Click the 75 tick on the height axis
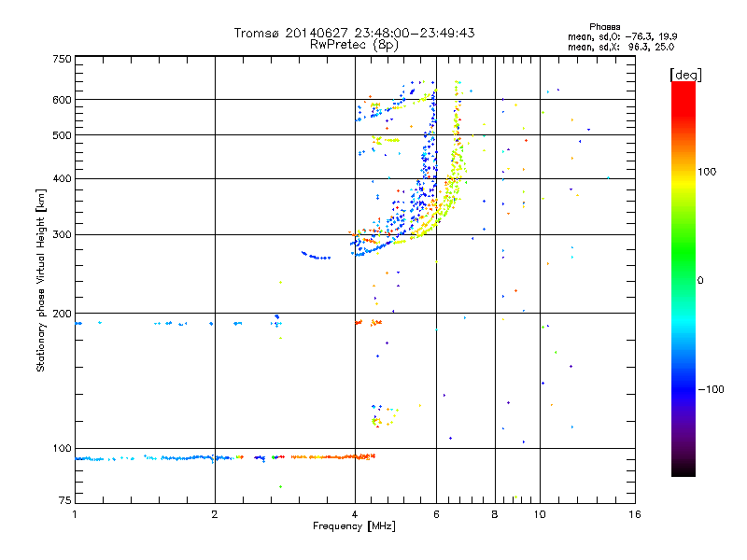 tap(64, 501)
